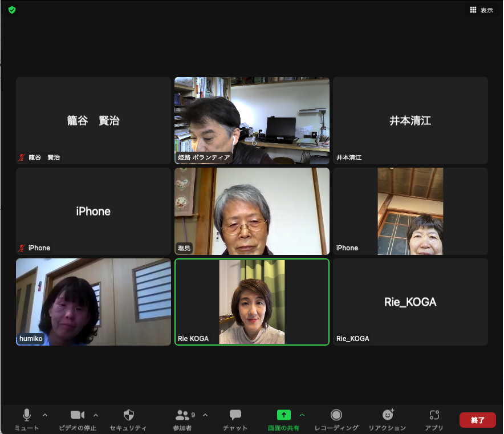Click the Rie KOGA name label
The height and width of the screenshot is (434, 504).
[x=193, y=339]
